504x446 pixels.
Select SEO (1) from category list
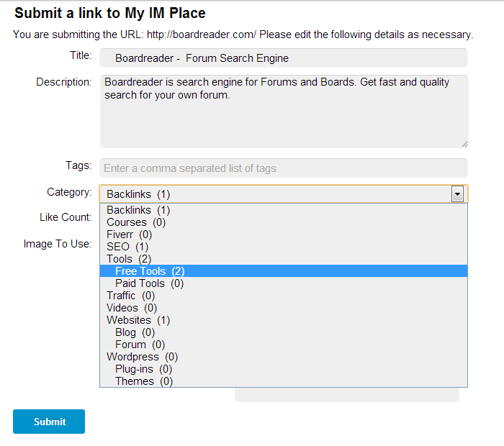(x=284, y=247)
